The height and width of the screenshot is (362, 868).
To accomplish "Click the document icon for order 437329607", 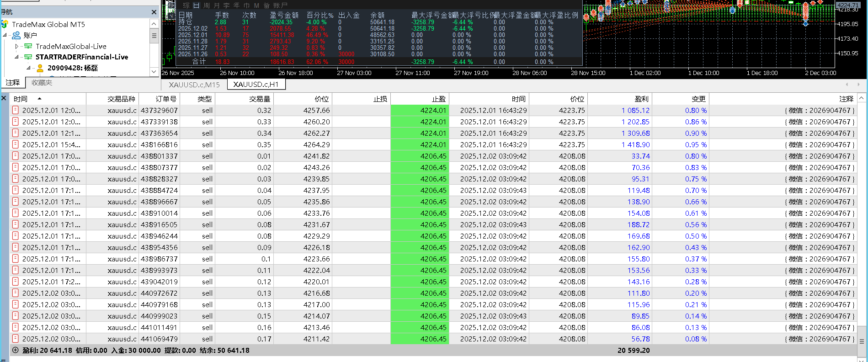I will tap(15, 110).
